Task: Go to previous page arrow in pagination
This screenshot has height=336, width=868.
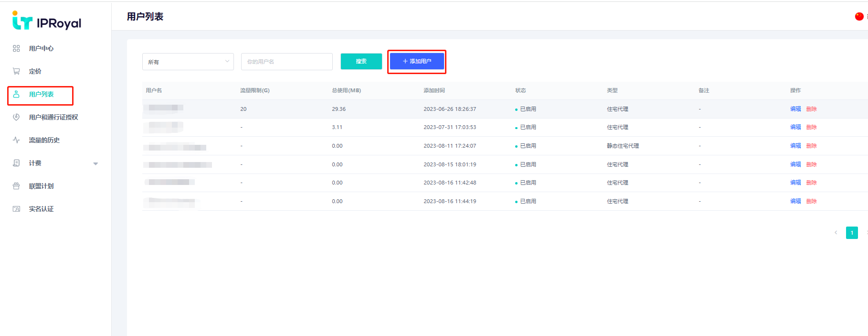Action: [x=836, y=233]
